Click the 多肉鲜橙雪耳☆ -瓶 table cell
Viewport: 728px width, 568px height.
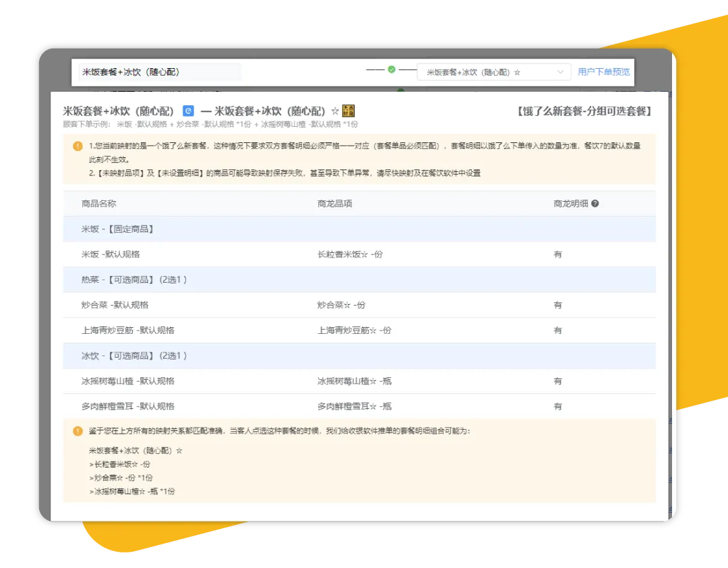(x=355, y=406)
